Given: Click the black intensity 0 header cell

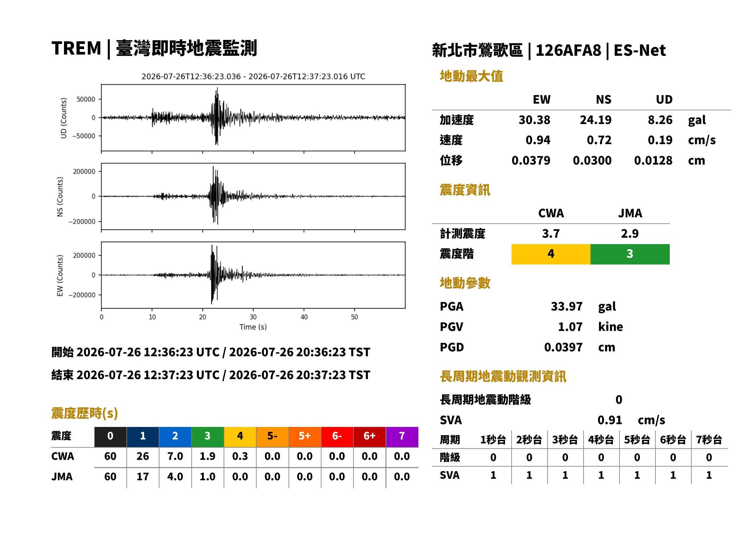Looking at the screenshot, I should (x=110, y=437).
